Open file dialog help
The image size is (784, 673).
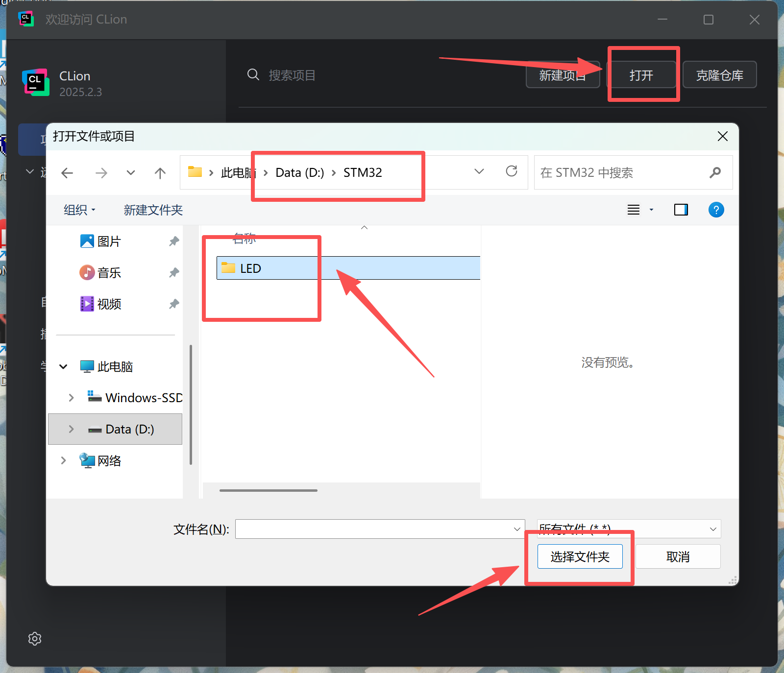[716, 210]
